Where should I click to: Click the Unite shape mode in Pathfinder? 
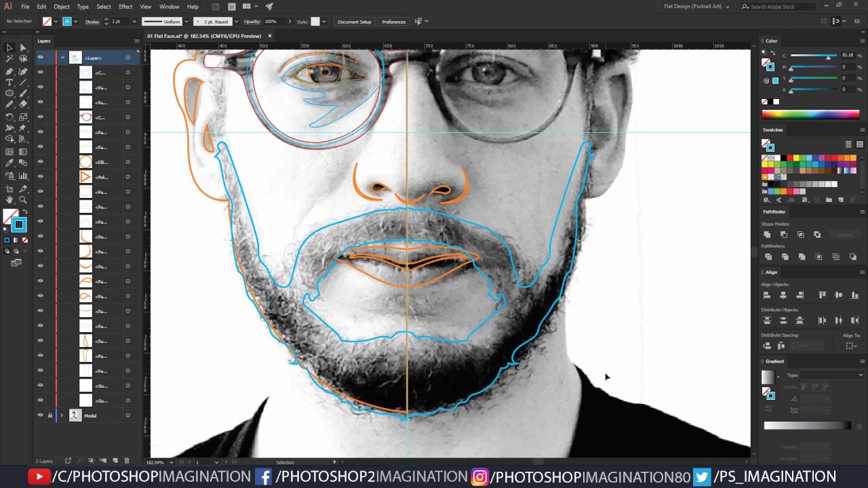click(x=768, y=235)
